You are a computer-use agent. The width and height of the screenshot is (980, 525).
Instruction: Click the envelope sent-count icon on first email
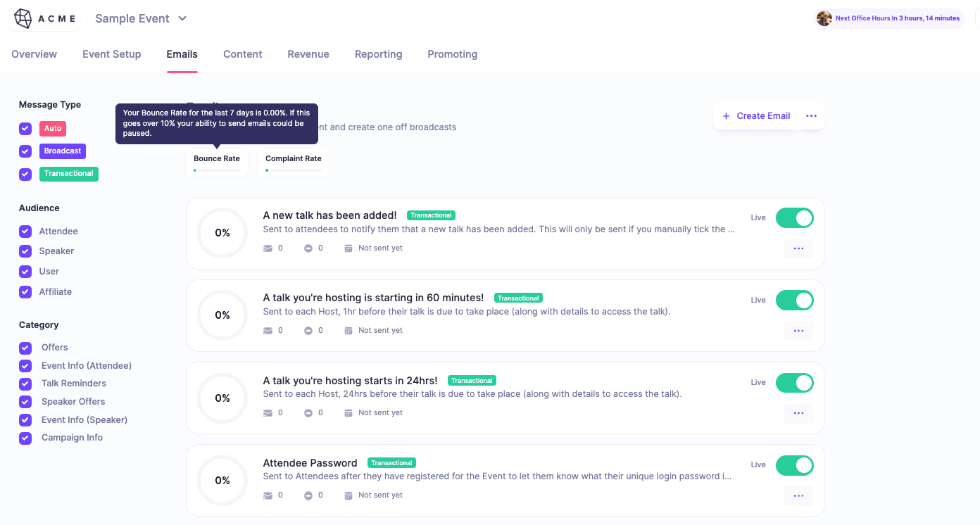pos(268,248)
